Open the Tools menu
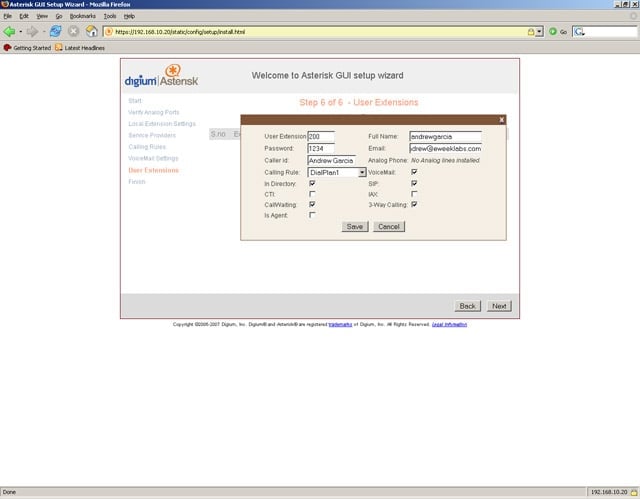 pos(110,16)
